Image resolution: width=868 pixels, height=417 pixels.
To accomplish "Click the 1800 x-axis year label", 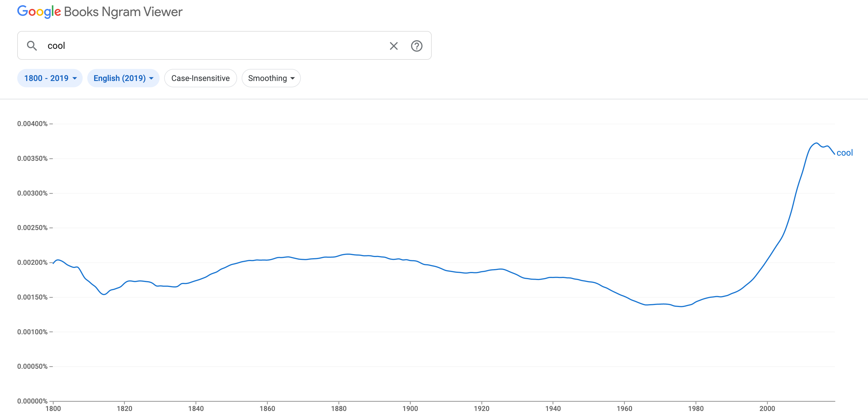I will (53, 409).
